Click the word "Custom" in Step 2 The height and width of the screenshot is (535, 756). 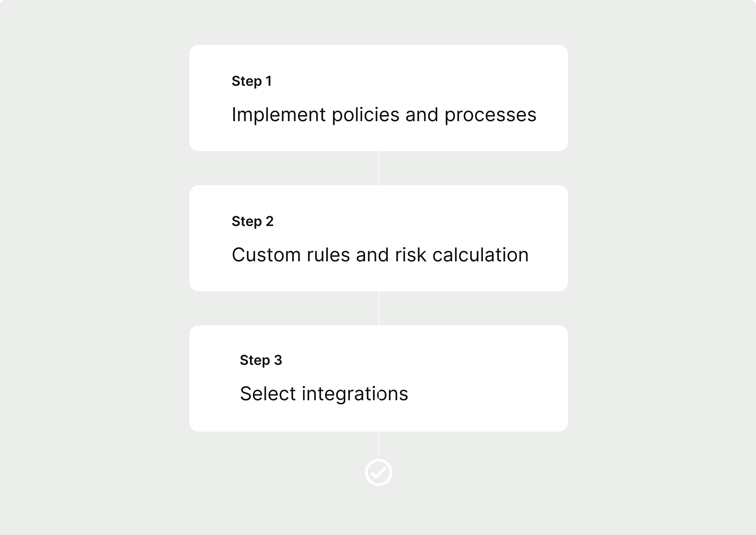(x=266, y=255)
